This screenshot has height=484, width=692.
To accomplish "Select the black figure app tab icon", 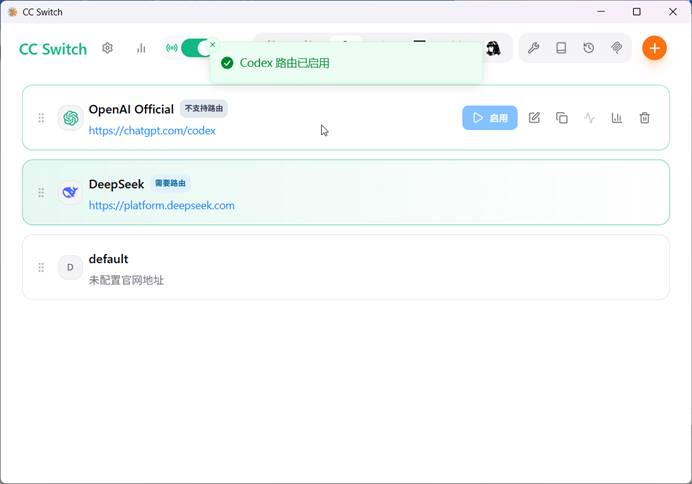I will 493,48.
